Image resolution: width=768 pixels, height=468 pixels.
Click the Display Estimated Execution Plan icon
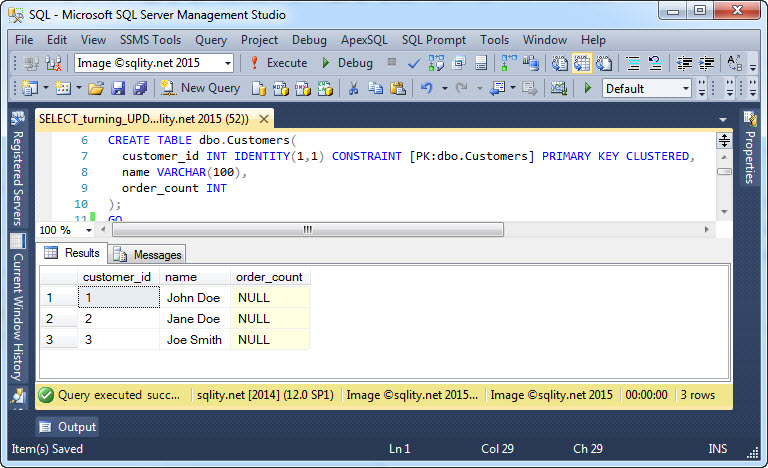point(436,63)
